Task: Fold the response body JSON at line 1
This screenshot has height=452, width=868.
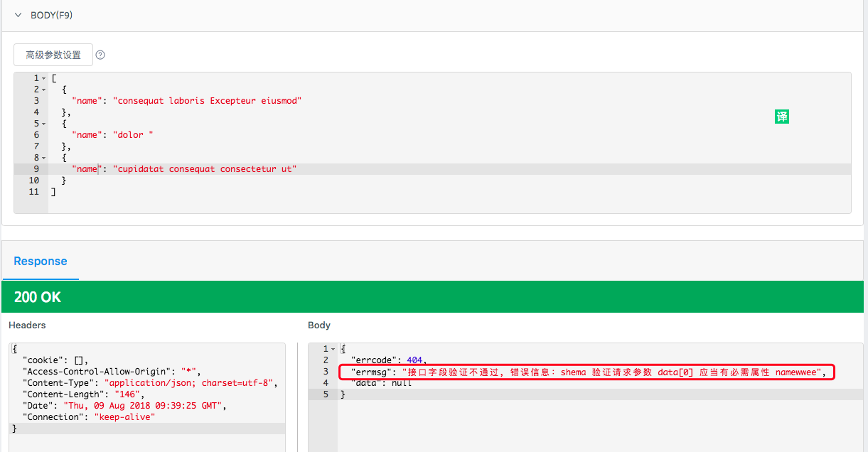Action: [x=333, y=349]
